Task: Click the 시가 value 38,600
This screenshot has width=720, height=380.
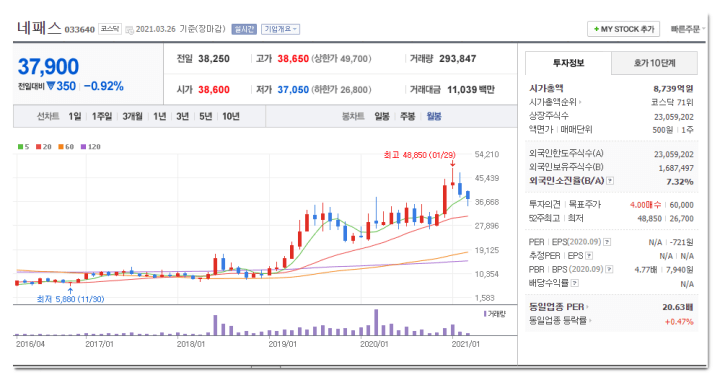Action: (x=214, y=89)
